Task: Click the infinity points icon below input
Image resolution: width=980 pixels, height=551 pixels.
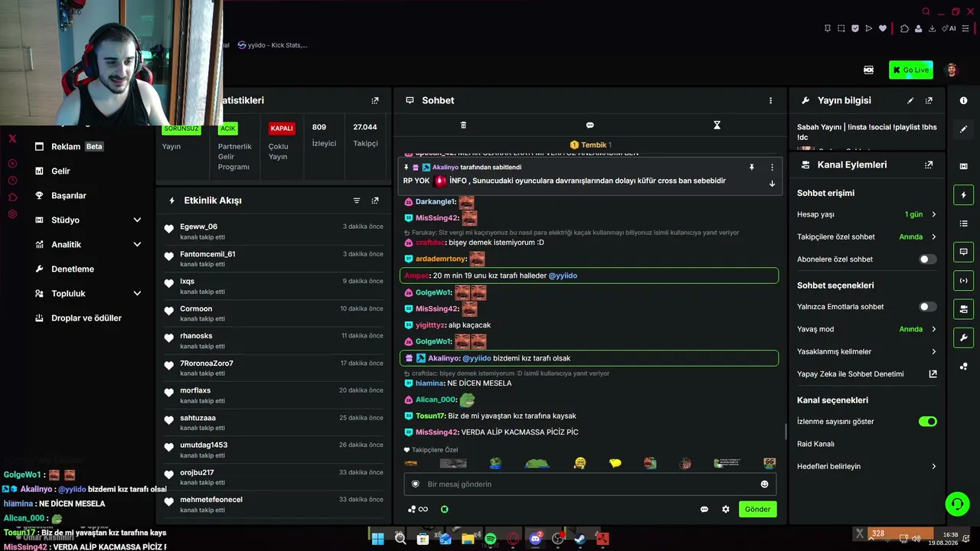Action: point(418,509)
